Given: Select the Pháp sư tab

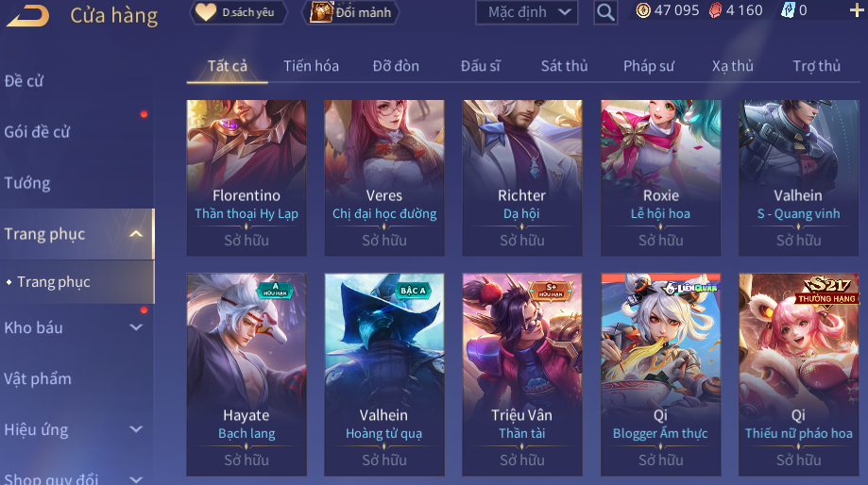Looking at the screenshot, I should click(x=649, y=66).
